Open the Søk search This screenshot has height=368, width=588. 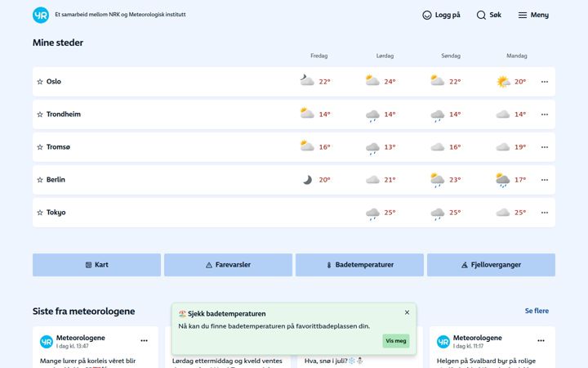click(x=489, y=15)
